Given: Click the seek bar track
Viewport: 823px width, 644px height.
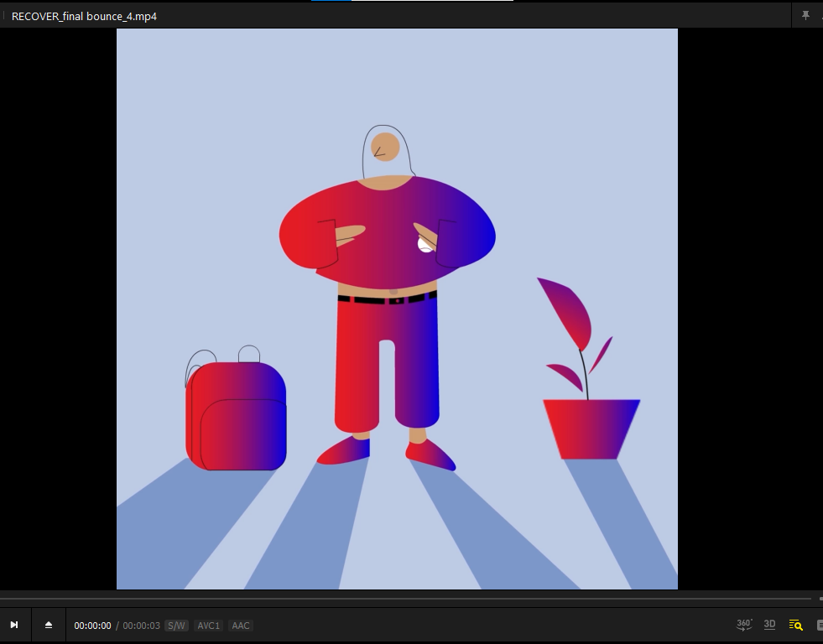Looking at the screenshot, I should (x=405, y=599).
